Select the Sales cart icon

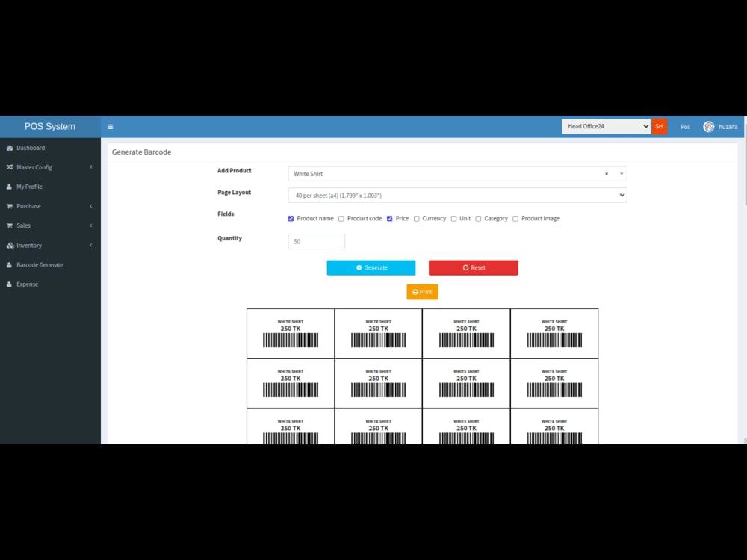[10, 225]
